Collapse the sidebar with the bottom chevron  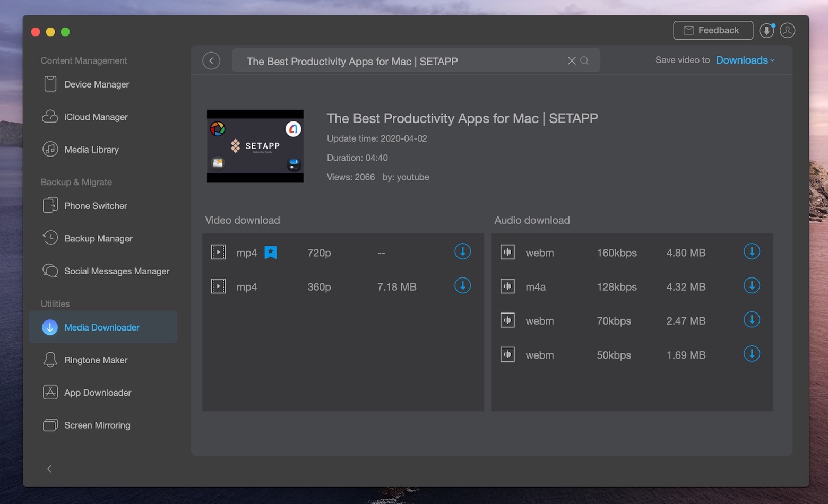49,468
